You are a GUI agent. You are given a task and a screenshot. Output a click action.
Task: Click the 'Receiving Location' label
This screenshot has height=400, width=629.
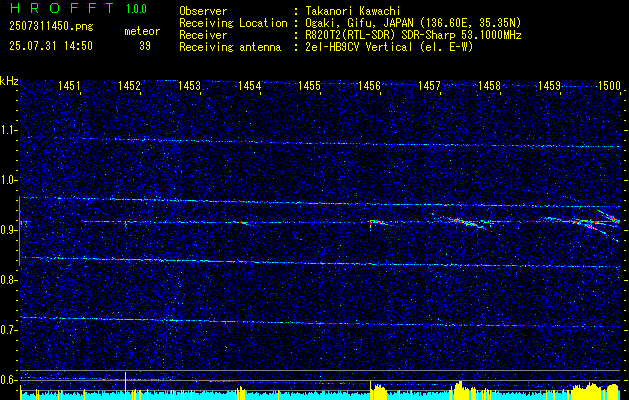233,23
